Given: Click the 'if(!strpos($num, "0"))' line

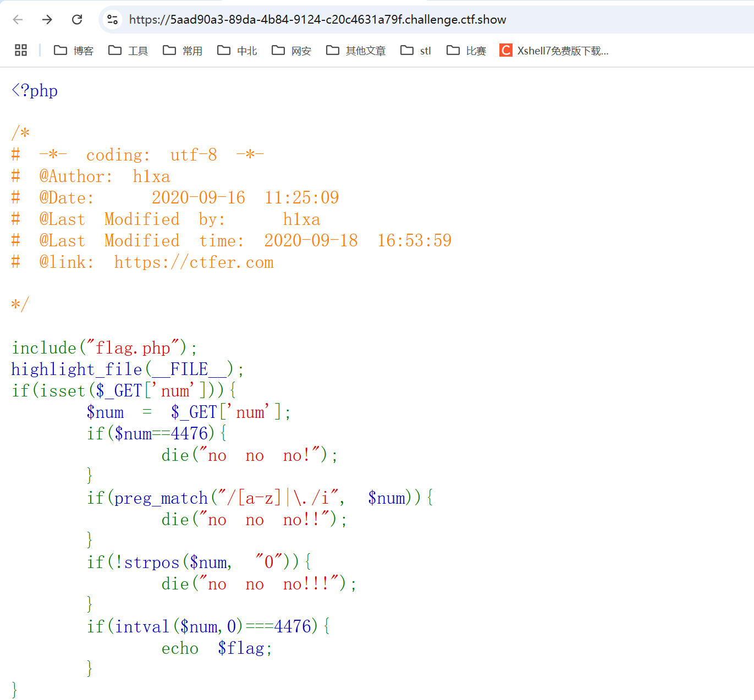Looking at the screenshot, I should (199, 562).
